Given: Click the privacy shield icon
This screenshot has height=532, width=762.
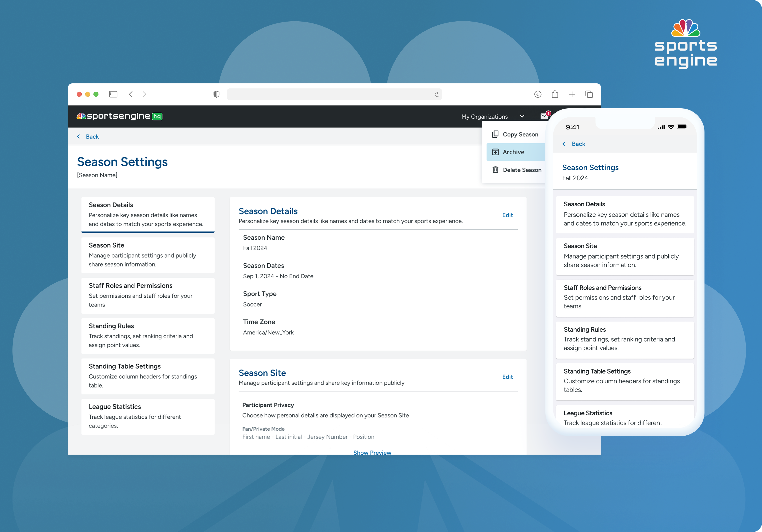Looking at the screenshot, I should click(216, 94).
